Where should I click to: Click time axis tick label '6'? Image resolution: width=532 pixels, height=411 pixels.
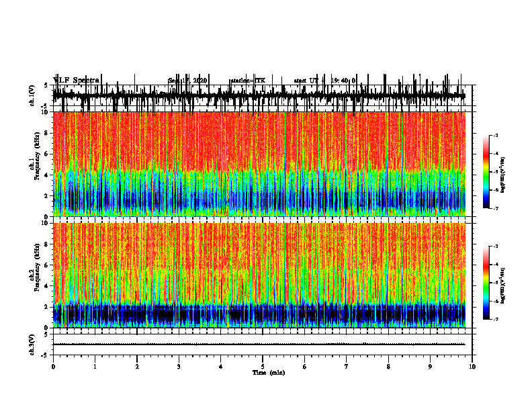[305, 367]
